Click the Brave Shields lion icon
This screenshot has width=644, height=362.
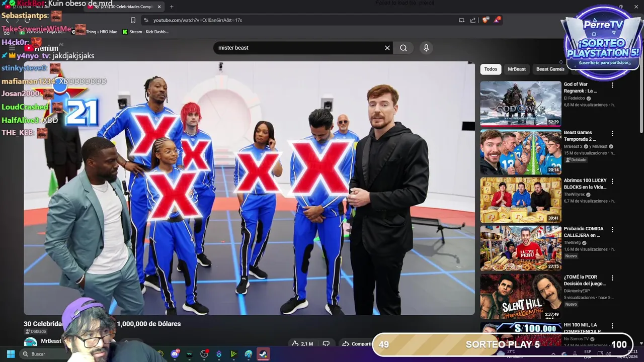click(x=485, y=20)
